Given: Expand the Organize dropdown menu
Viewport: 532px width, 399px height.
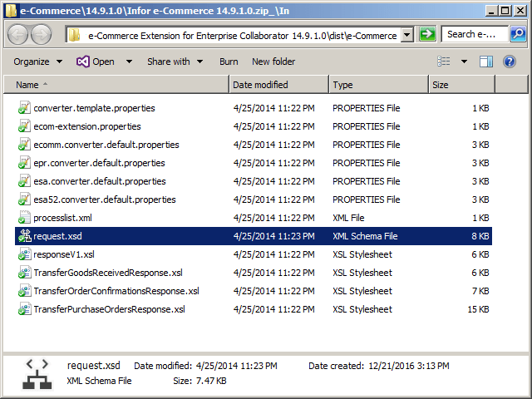Looking at the screenshot, I should point(37,62).
